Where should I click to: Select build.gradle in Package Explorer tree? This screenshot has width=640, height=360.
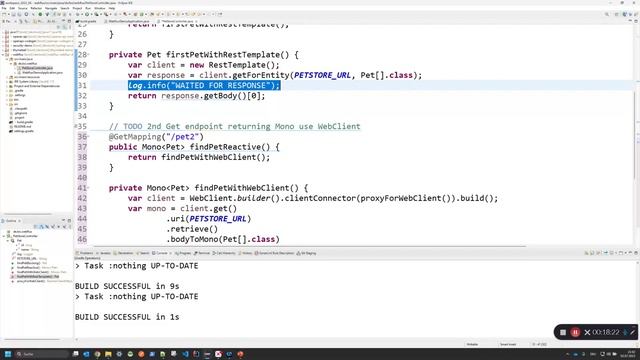[22, 122]
